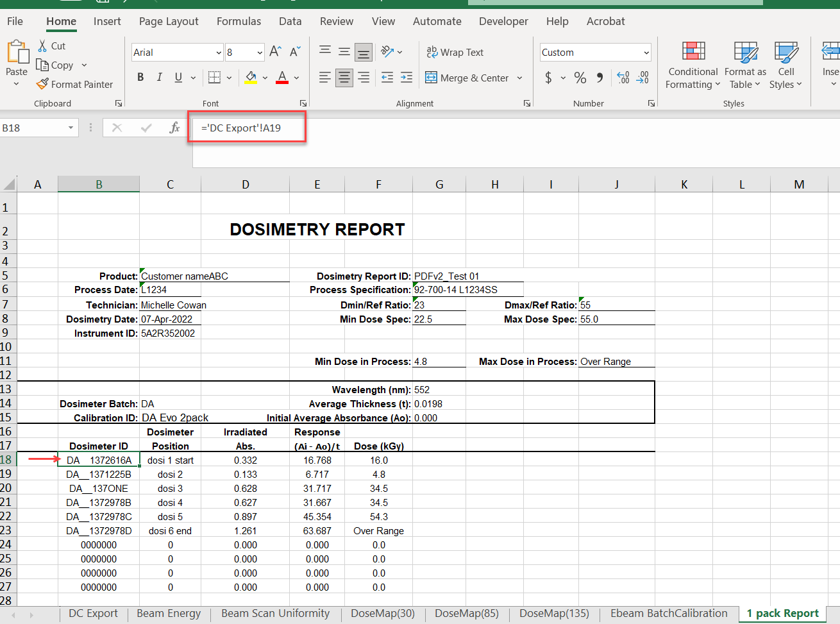
Task: Open the Name Box dropdown arrow
Action: coord(71,128)
